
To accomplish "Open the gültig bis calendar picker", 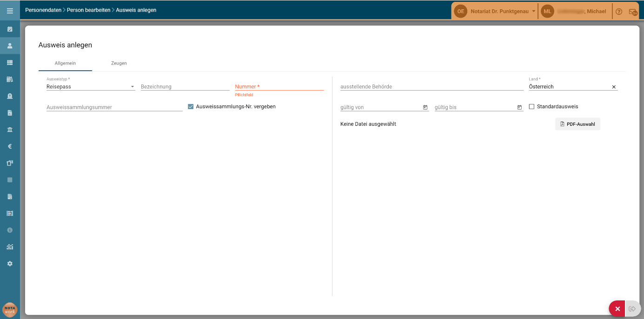I will click(x=519, y=107).
